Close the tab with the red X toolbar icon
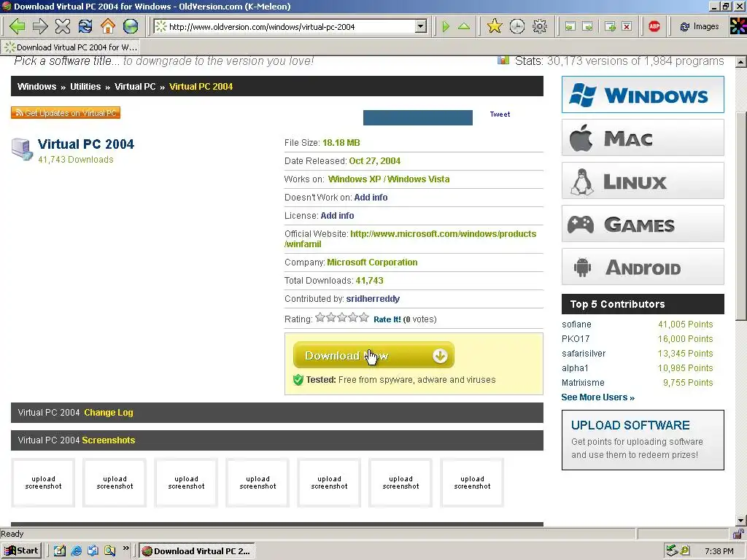 coord(627,27)
